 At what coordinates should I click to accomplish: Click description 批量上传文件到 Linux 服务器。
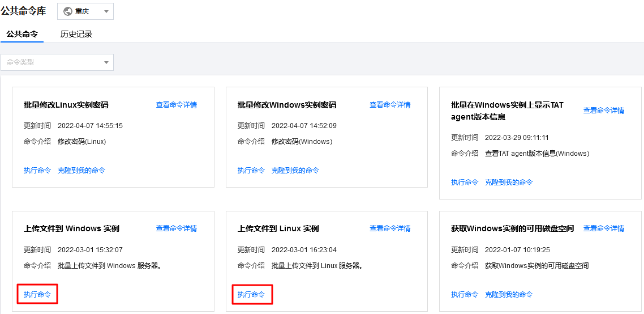[318, 266]
